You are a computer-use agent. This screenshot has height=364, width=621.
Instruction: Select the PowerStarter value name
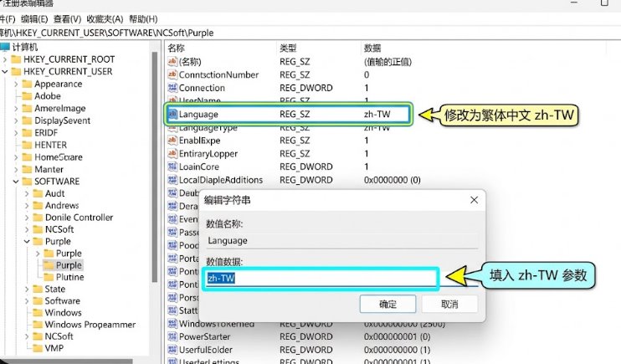coord(204,336)
